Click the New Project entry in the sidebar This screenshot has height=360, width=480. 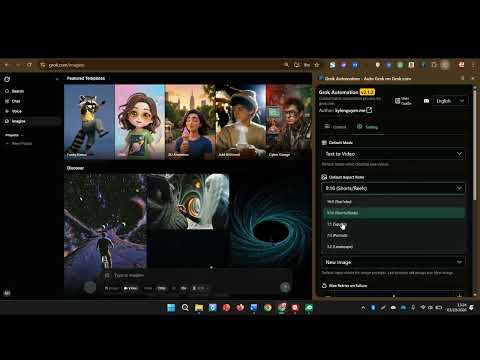tap(20, 143)
